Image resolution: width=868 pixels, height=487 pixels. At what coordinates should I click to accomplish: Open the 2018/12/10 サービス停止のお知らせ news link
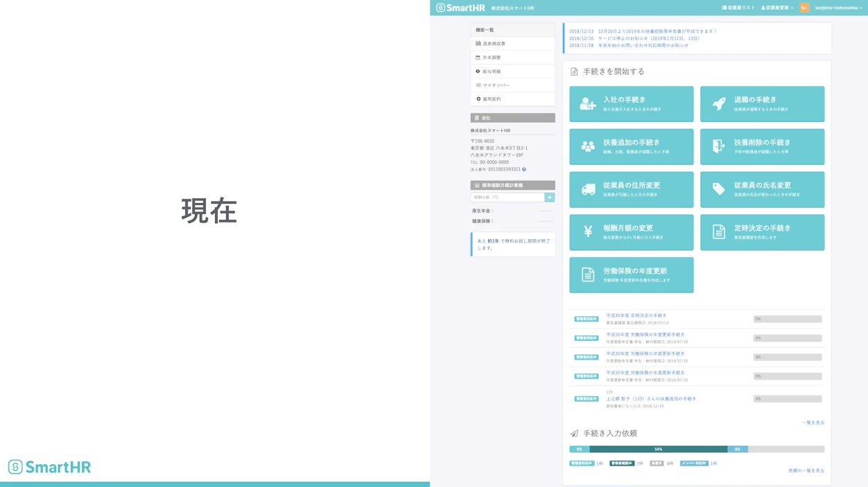[x=634, y=38]
